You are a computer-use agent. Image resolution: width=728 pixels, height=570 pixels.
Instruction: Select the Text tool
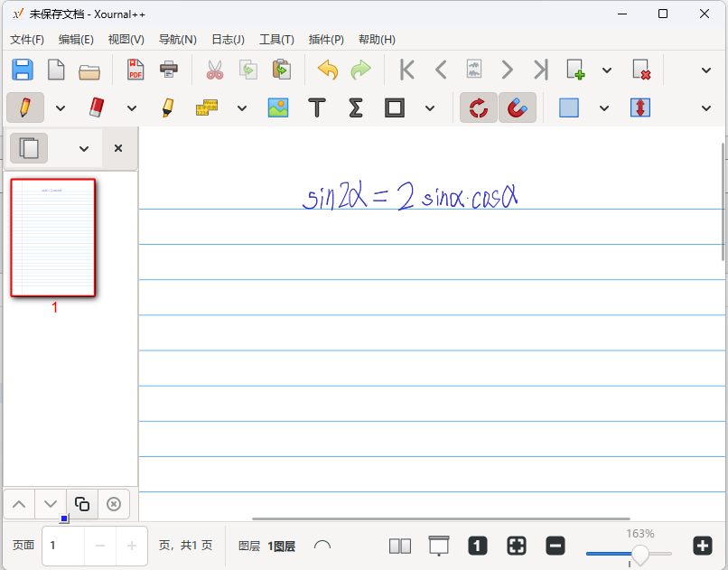pos(316,107)
